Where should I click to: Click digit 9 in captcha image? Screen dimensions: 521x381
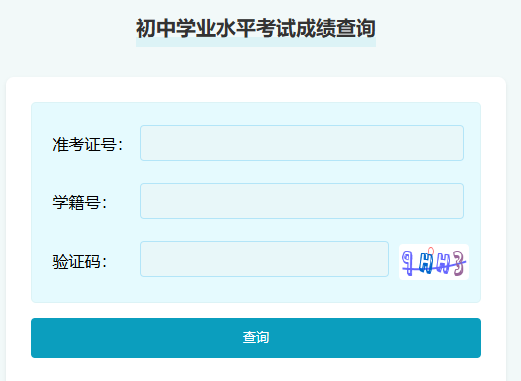[x=408, y=263]
